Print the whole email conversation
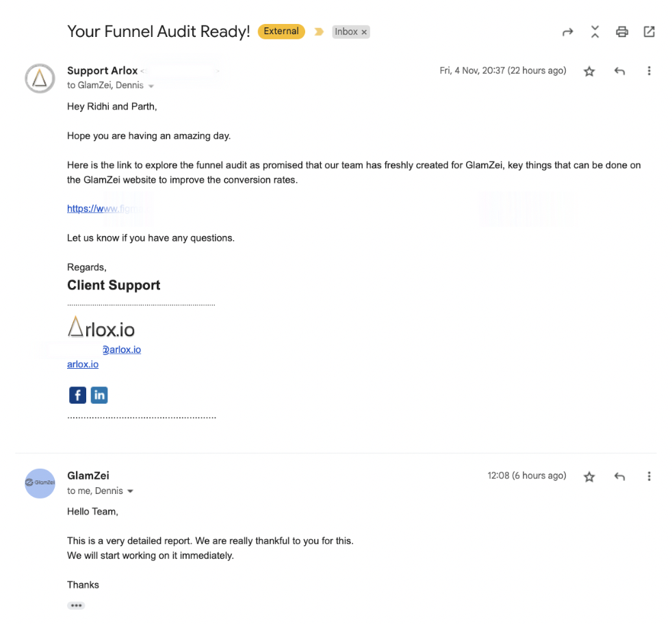The width and height of the screenshot is (672, 624). tap(621, 31)
